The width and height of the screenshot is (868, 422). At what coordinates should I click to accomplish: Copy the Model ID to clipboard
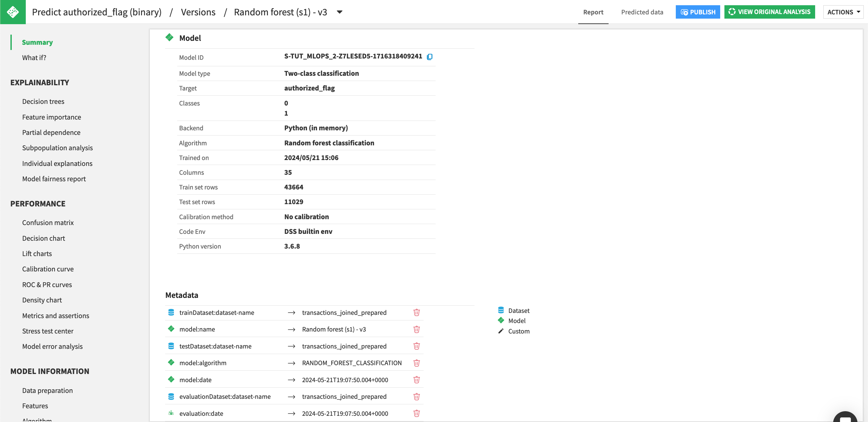pos(430,57)
